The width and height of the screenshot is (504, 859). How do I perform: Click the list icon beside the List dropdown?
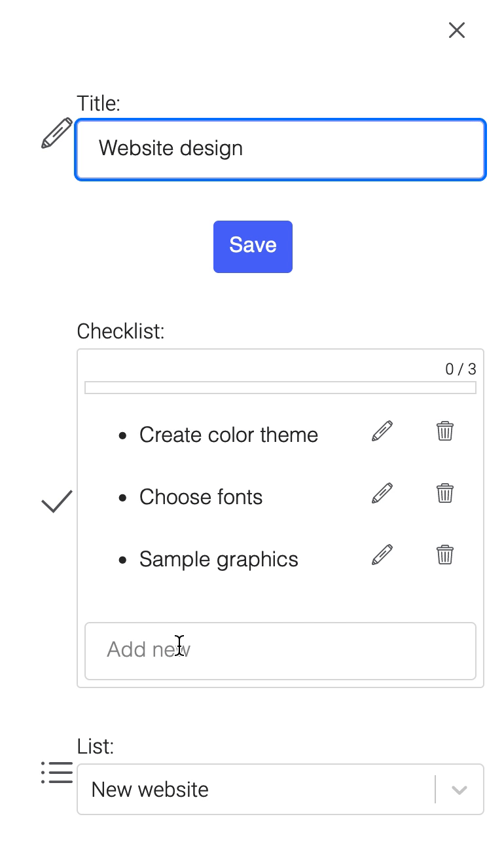[57, 773]
